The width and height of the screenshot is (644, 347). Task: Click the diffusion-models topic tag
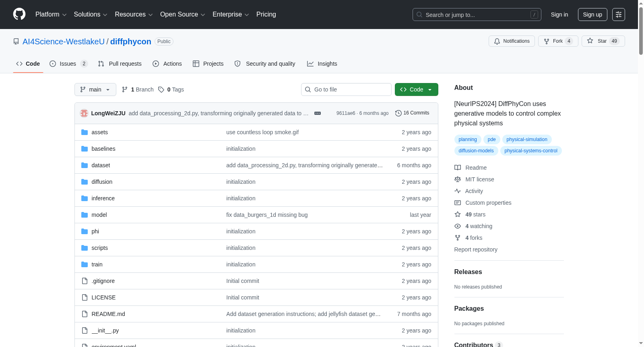[476, 151]
